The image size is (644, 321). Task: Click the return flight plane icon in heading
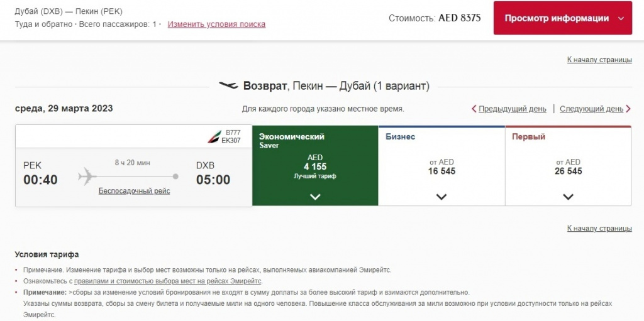click(228, 85)
